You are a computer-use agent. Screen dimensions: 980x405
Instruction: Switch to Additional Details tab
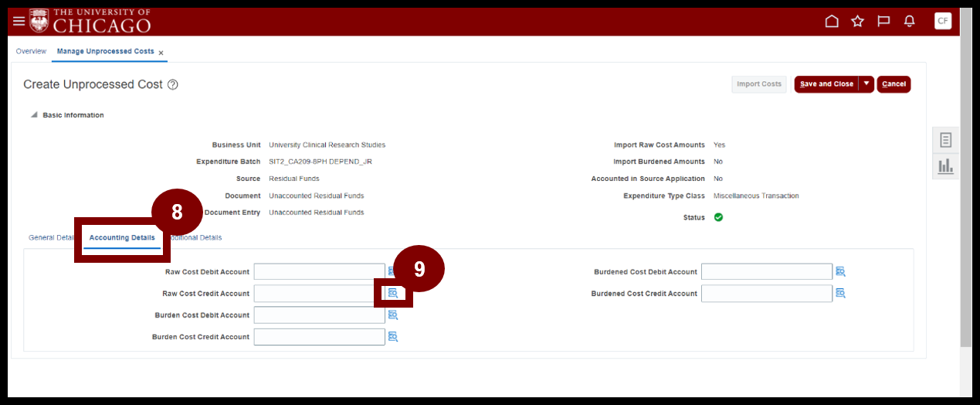(195, 237)
